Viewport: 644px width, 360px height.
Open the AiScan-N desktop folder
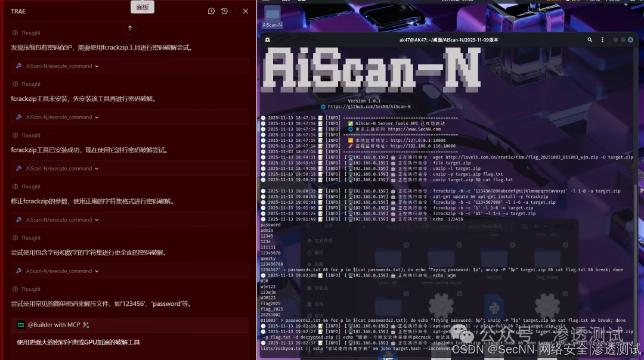(x=272, y=17)
